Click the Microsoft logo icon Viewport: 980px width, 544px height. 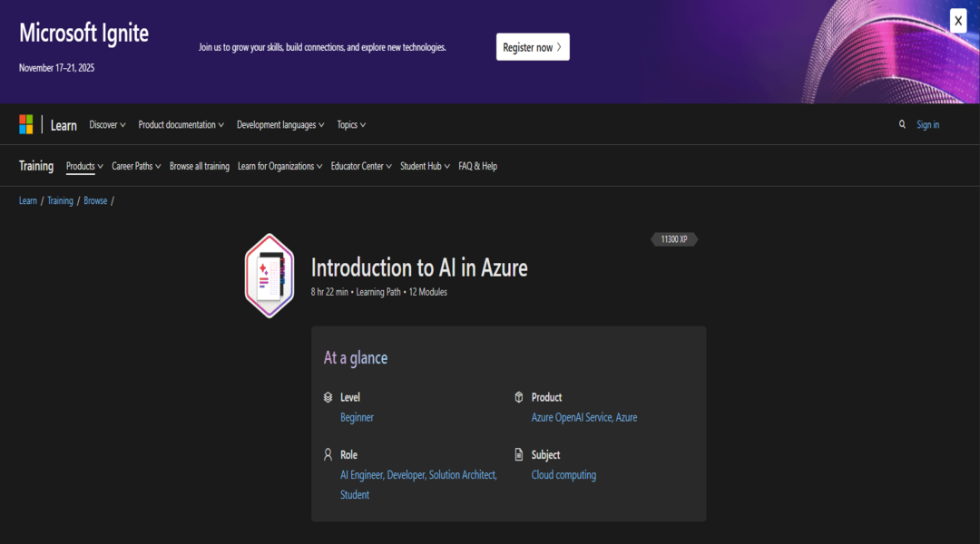coord(25,124)
